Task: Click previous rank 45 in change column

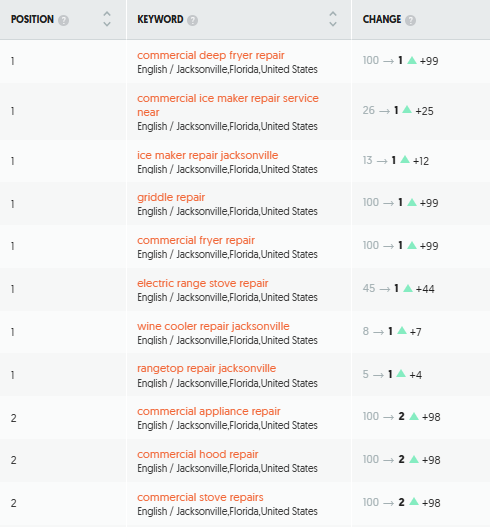Action: pos(369,288)
